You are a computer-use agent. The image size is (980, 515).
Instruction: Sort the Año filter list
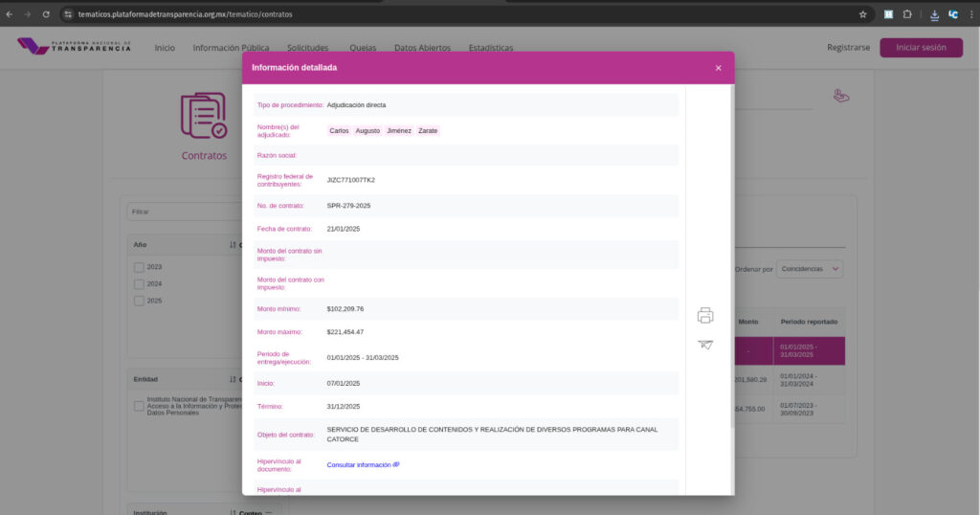pyautogui.click(x=233, y=245)
